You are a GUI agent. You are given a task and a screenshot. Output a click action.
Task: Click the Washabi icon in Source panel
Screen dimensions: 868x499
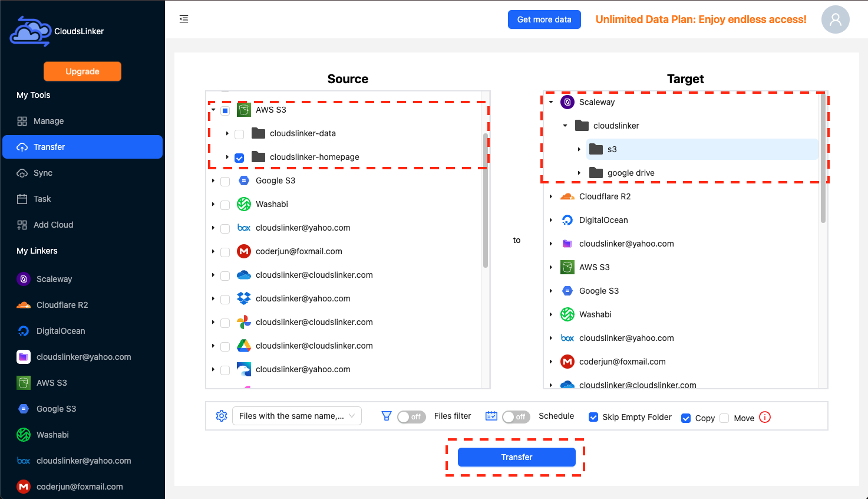[x=244, y=204]
